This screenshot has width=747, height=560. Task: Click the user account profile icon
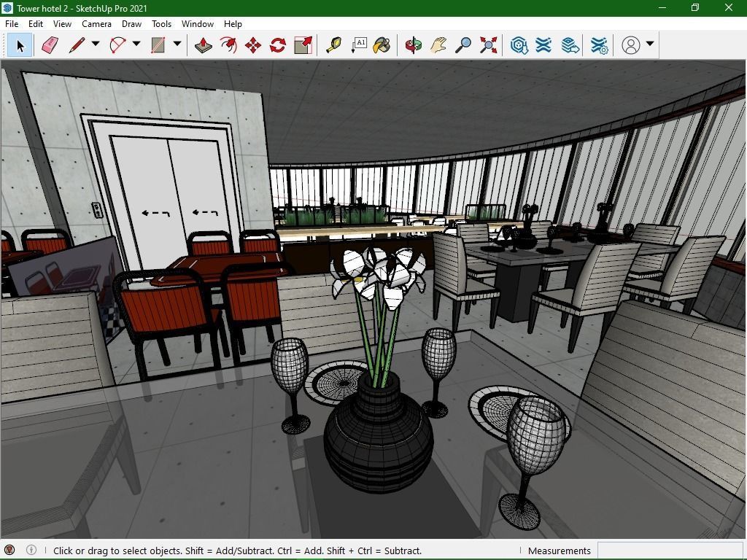click(x=631, y=45)
